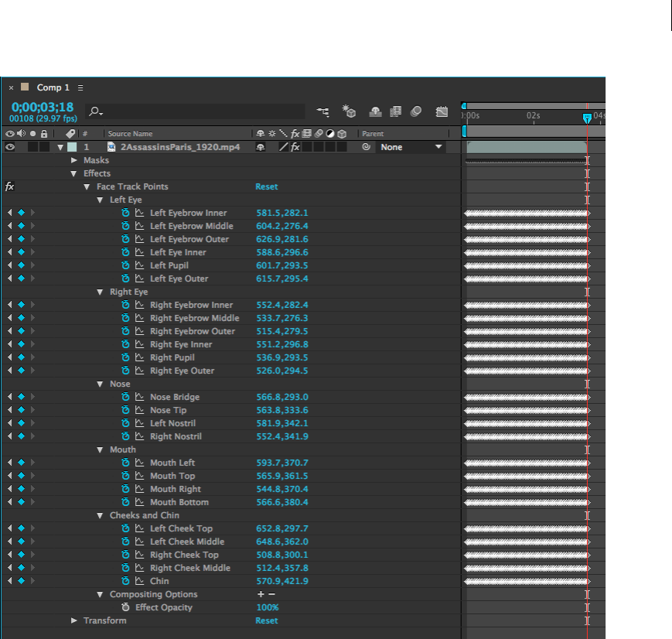Toggle the layer quality switch
Viewport: 672px width, 639px height.
click(x=283, y=147)
